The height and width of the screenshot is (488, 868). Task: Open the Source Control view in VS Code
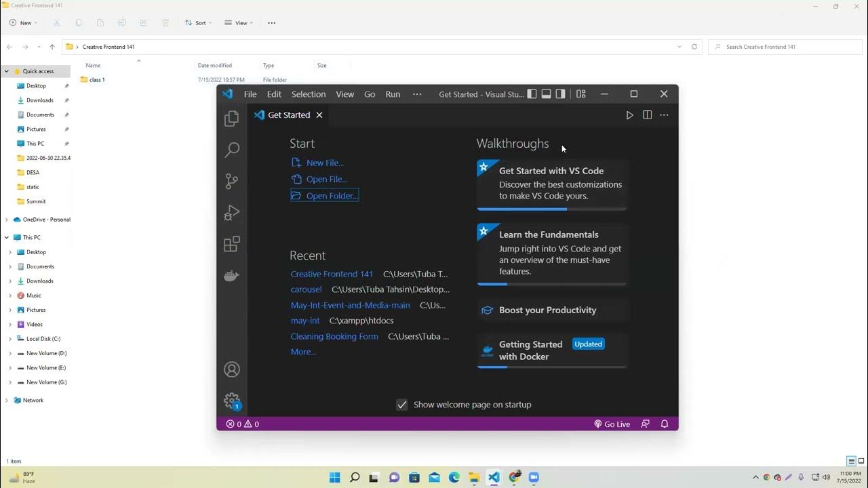[x=232, y=181]
